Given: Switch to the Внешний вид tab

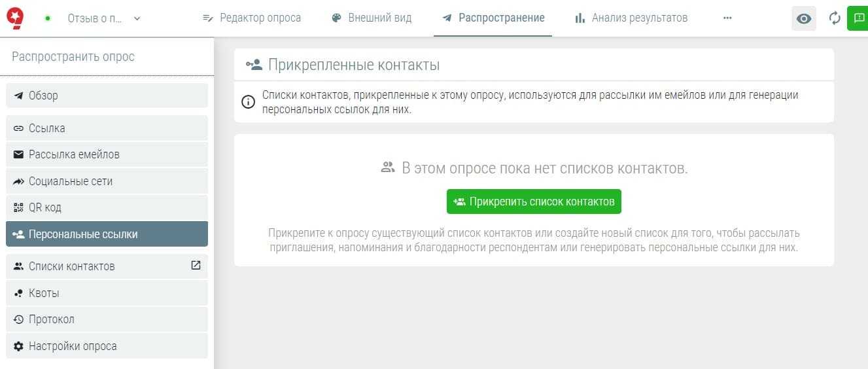Looking at the screenshot, I should 372,18.
